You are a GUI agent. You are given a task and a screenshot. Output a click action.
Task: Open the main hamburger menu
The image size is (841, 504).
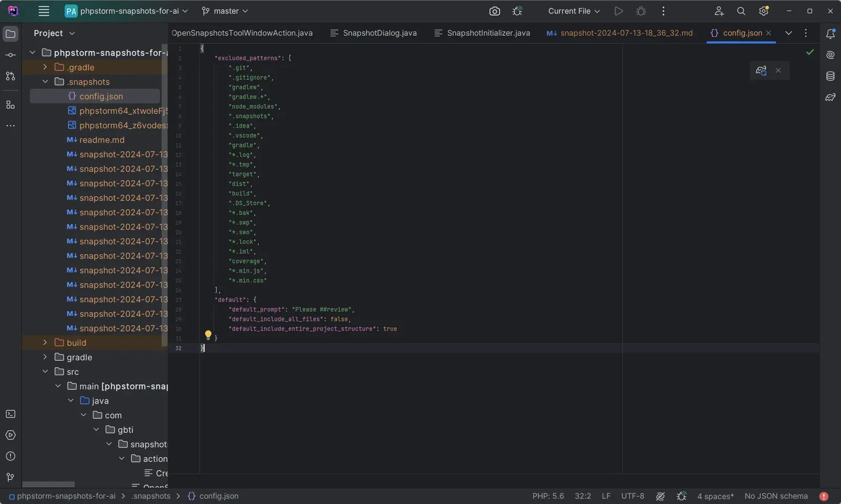point(44,11)
